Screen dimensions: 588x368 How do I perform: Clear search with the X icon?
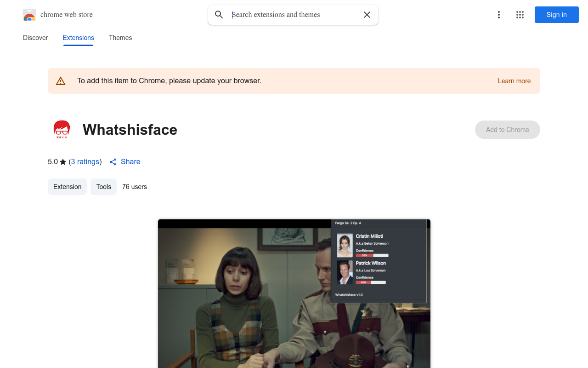[x=367, y=15]
